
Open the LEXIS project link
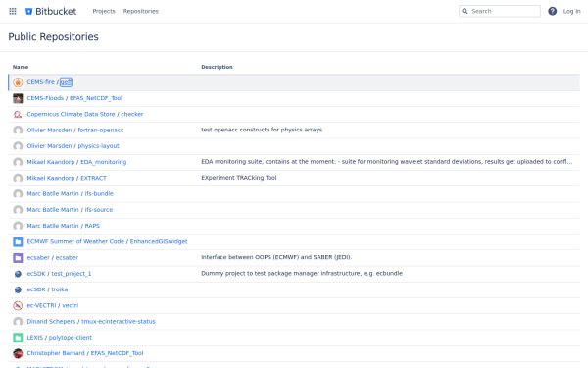(35, 338)
